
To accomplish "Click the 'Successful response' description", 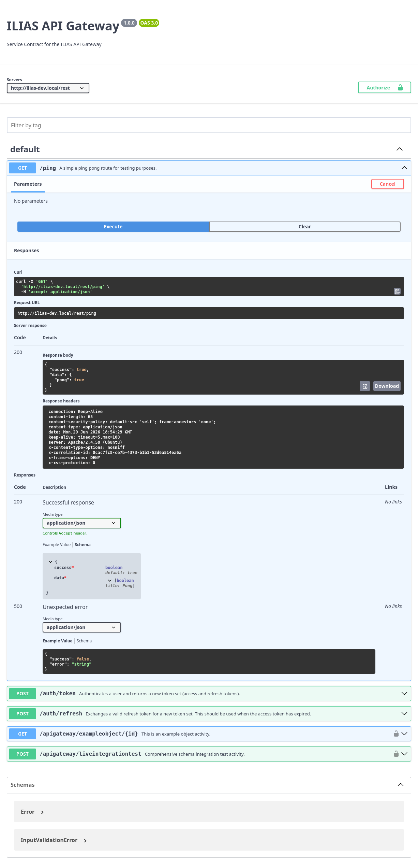I will coord(68,502).
